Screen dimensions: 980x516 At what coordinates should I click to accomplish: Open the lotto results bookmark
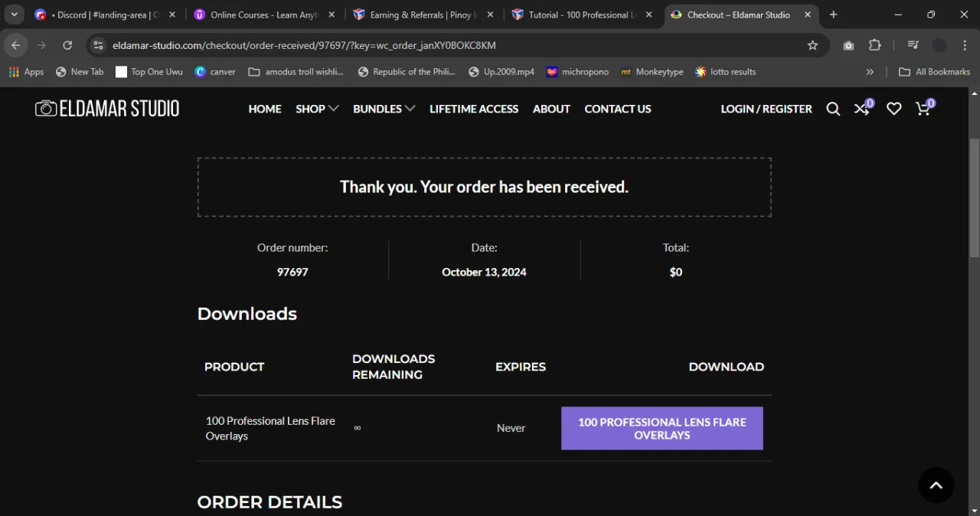(x=725, y=72)
